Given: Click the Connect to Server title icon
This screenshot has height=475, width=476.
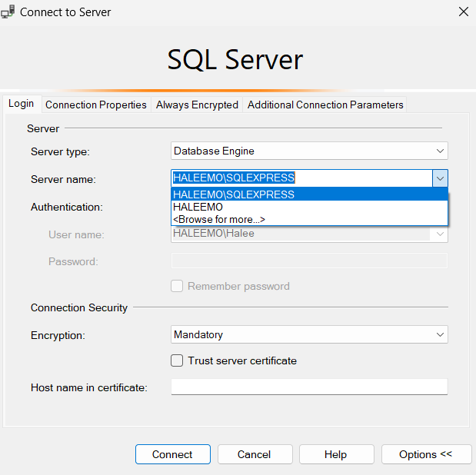Looking at the screenshot, I should point(8,12).
